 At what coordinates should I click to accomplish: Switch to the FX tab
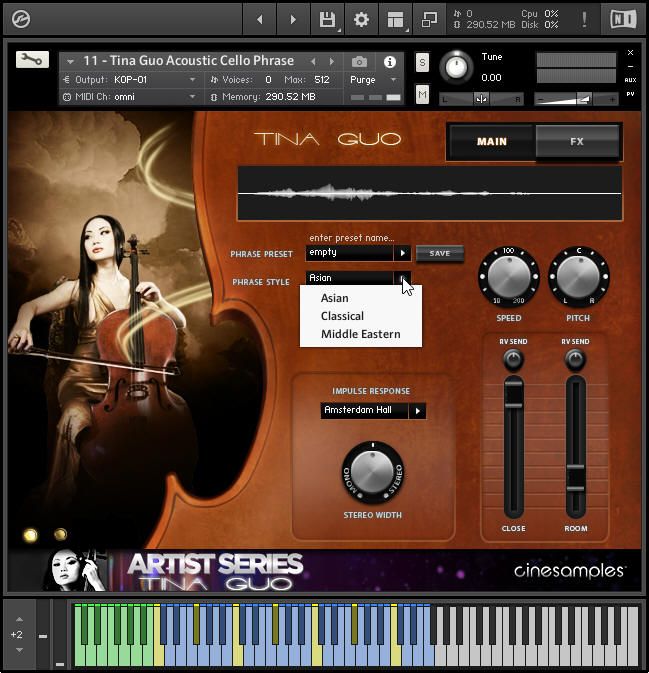pos(577,142)
